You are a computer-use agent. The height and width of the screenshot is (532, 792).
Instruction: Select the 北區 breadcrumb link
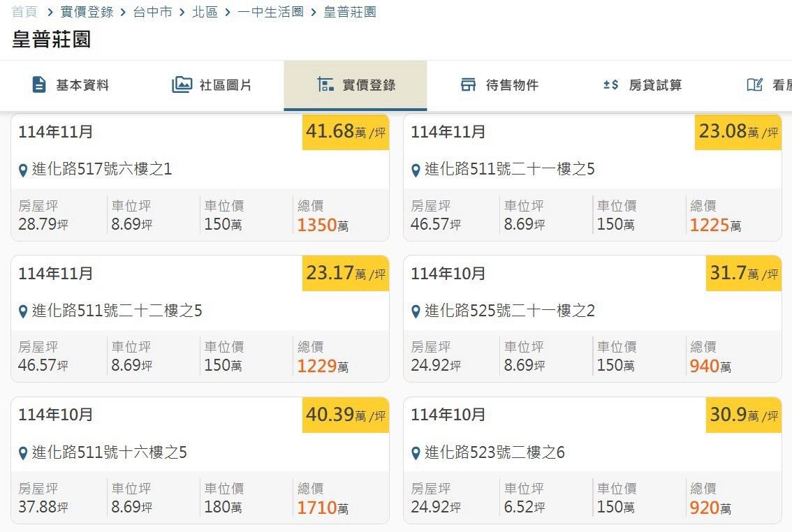coord(205,12)
